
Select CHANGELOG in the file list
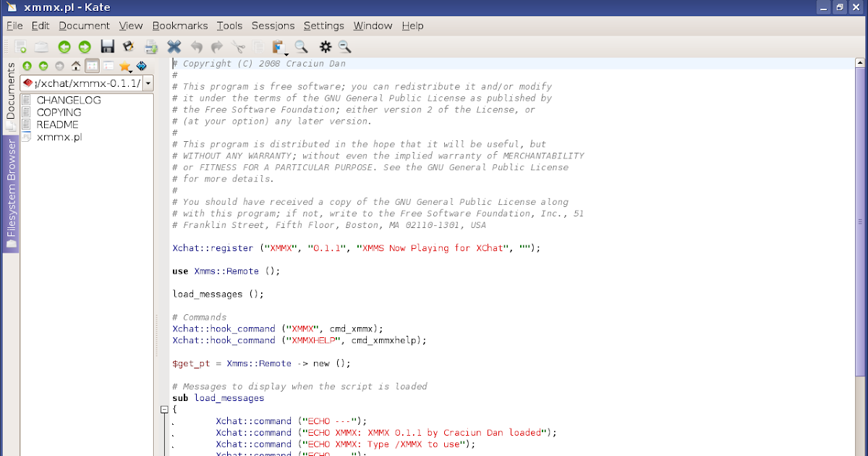(69, 100)
